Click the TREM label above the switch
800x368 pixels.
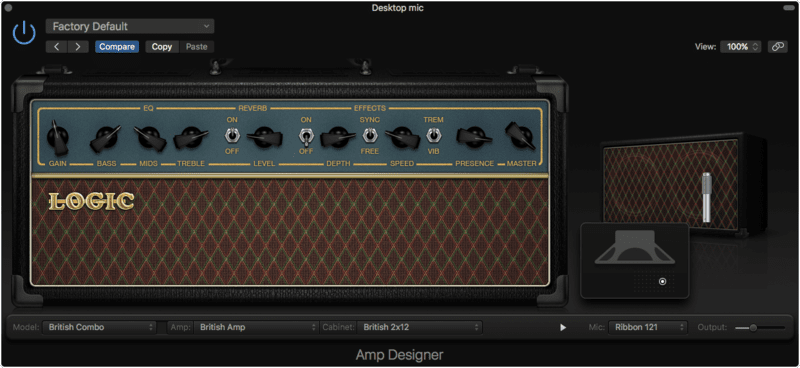pos(433,120)
